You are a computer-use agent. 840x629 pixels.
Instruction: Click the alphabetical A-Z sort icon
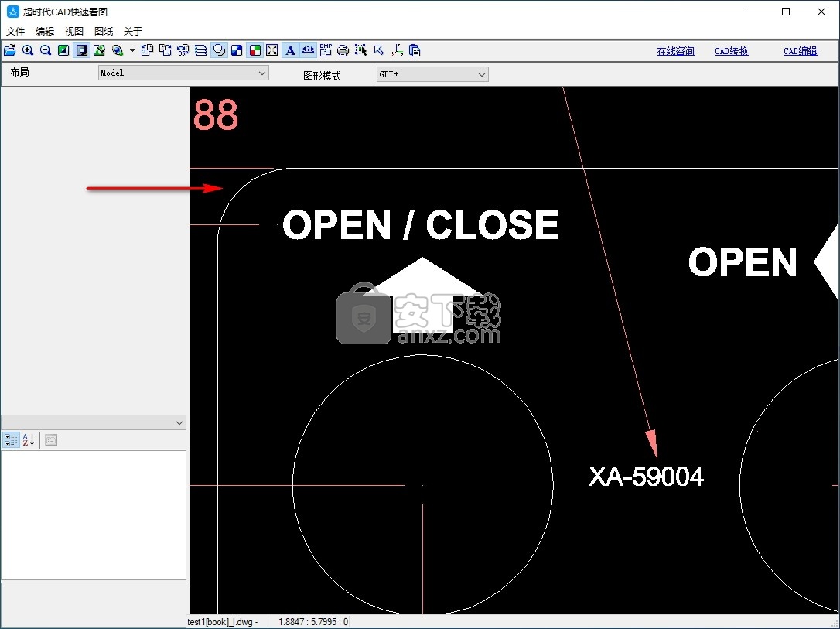(x=29, y=440)
